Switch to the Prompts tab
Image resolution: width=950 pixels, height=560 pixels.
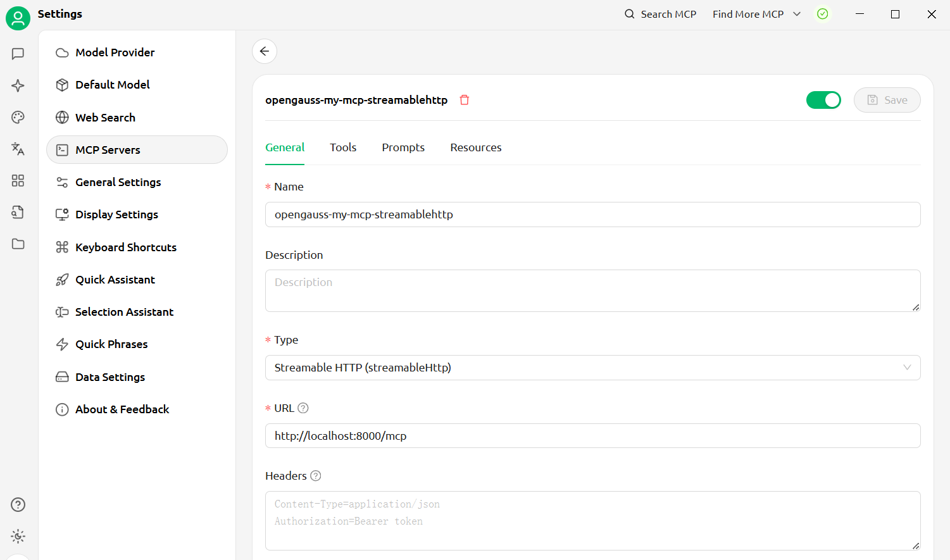tap(403, 147)
